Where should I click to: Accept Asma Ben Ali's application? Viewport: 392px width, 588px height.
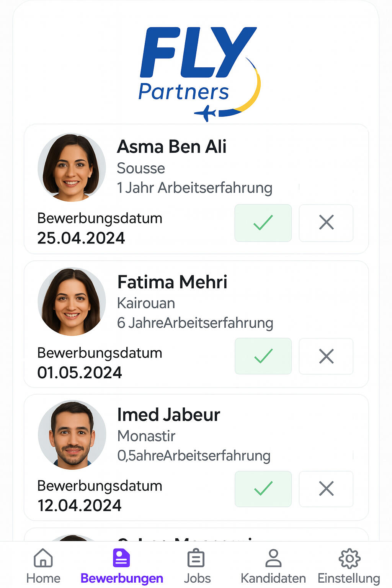coord(263,223)
